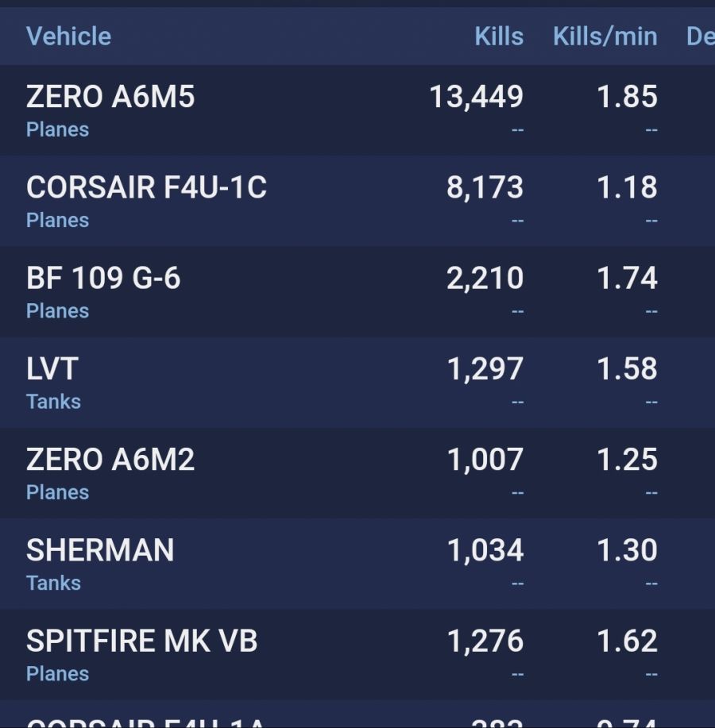Select the CORSAIR F4U-1C vehicle name

(146, 187)
